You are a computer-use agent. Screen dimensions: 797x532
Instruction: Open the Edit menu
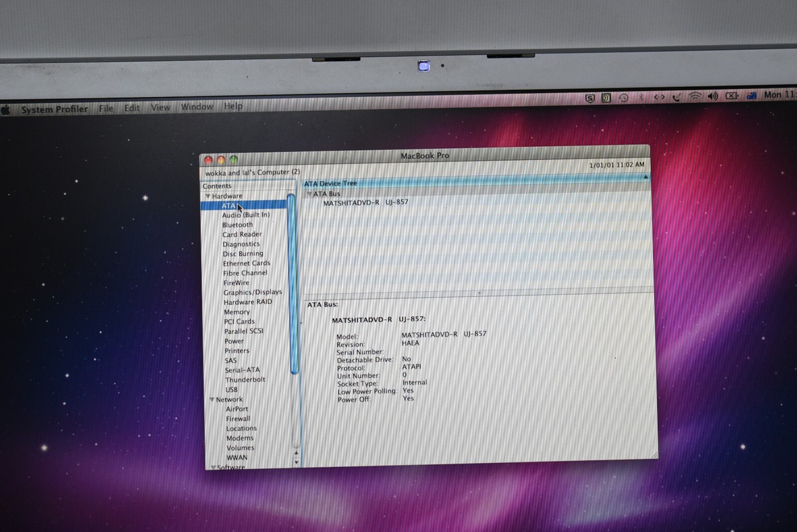pyautogui.click(x=132, y=108)
